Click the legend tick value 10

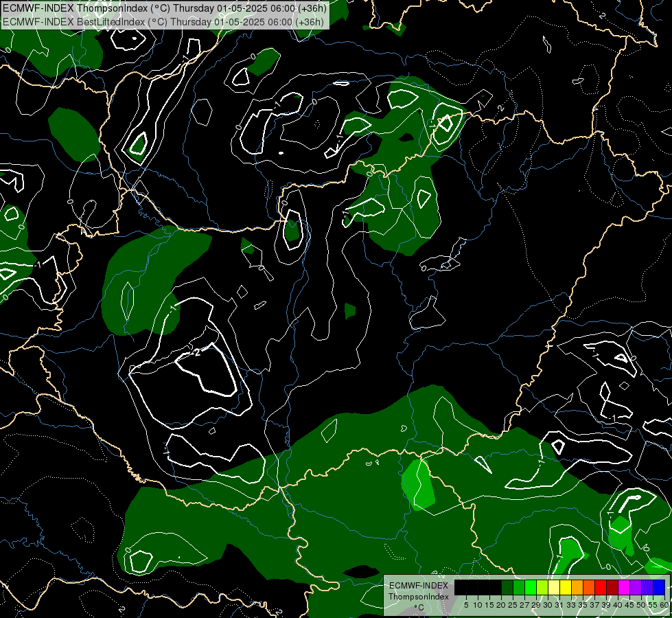point(478,605)
